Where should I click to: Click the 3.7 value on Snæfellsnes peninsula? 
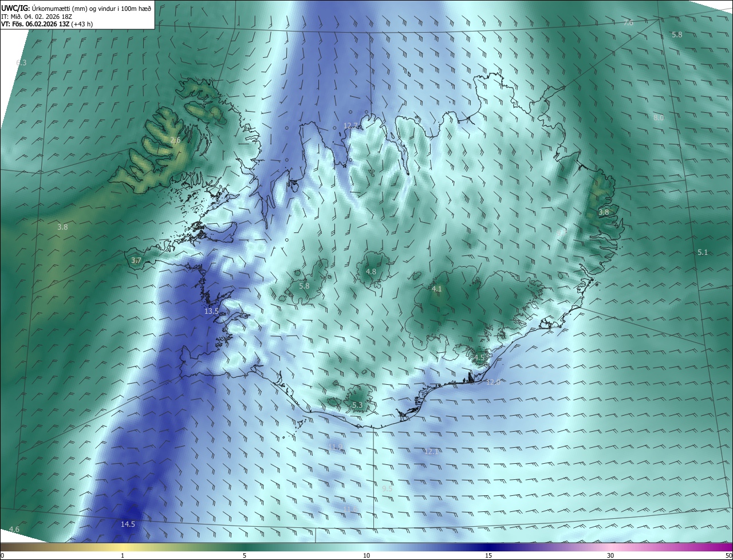pos(136,260)
